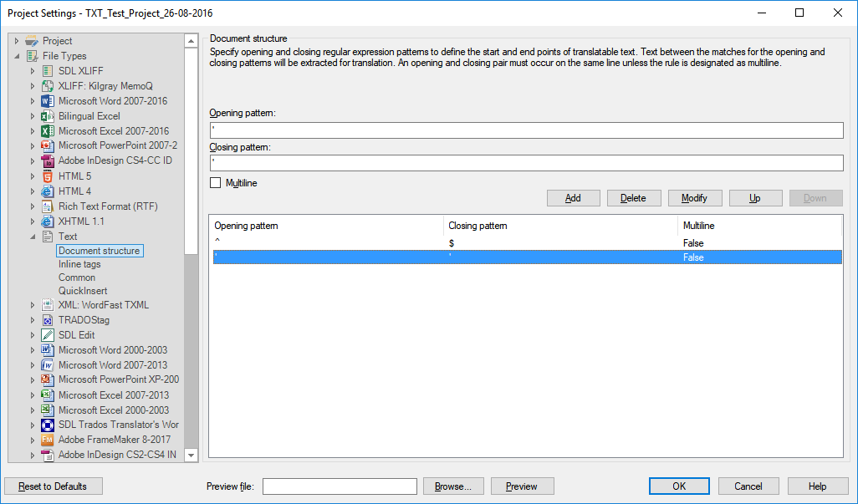The image size is (858, 504).
Task: Collapse the Text node arrow
Action: coord(33,237)
